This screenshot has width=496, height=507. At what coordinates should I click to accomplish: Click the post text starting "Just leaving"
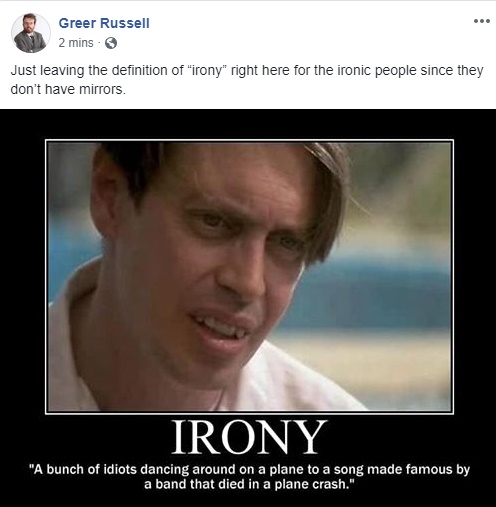pos(247,80)
